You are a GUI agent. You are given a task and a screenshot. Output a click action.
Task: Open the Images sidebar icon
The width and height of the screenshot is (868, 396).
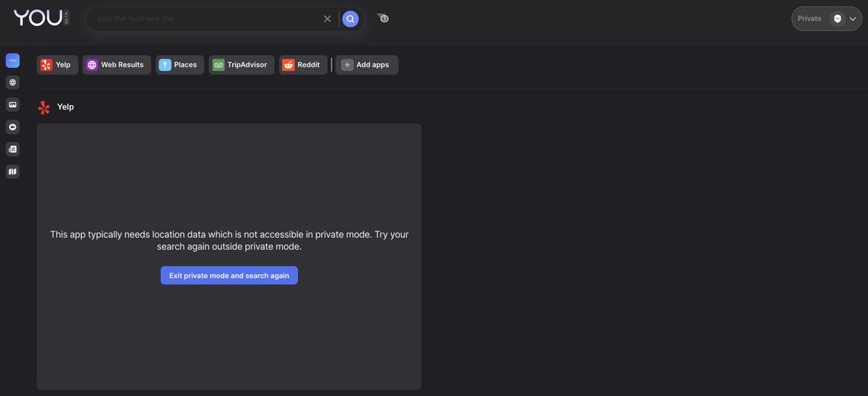click(x=12, y=105)
